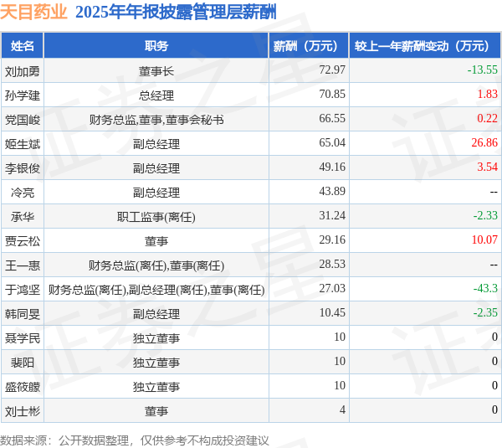The image size is (502, 448).
Task: Click the name 王一惠
Action: click(23, 265)
